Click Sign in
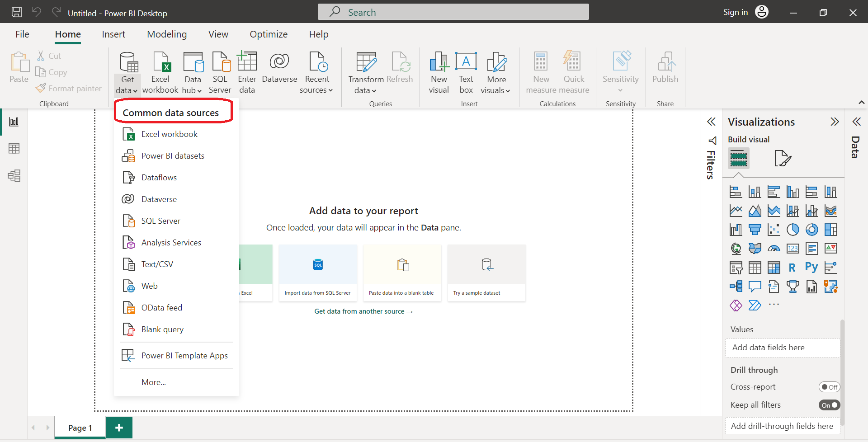868x442 pixels. [735, 12]
